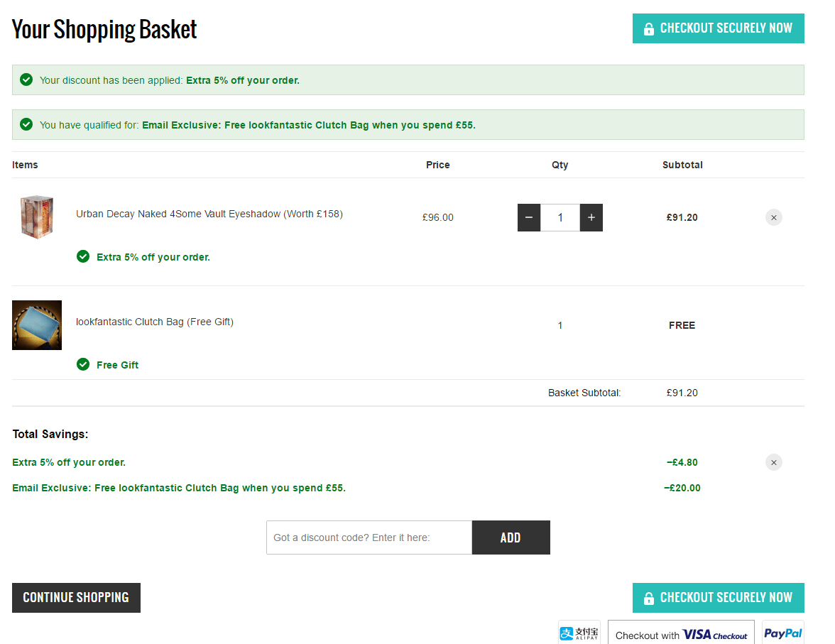Click the bottom Checkout Securely Now button
This screenshot has height=644, width=835.
tap(718, 598)
